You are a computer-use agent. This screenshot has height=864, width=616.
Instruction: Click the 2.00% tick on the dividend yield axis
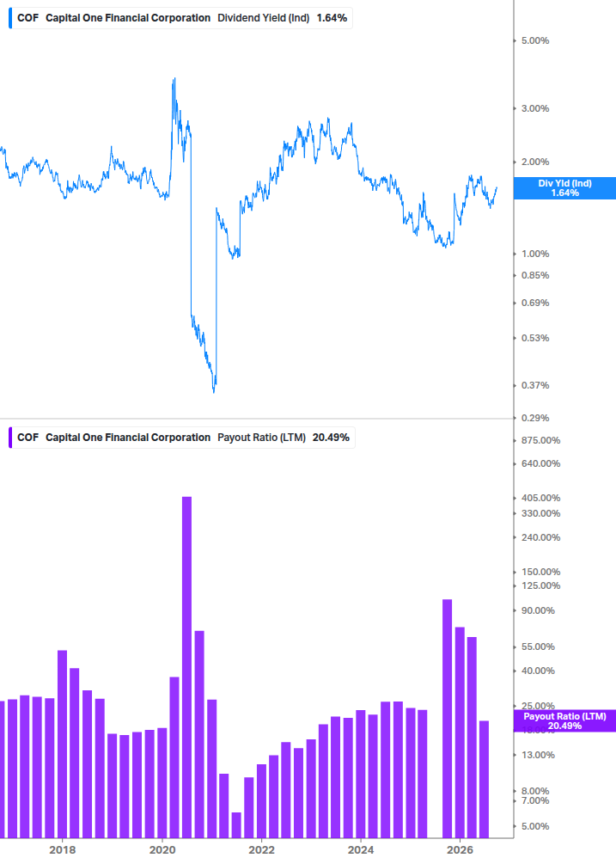tap(535, 162)
